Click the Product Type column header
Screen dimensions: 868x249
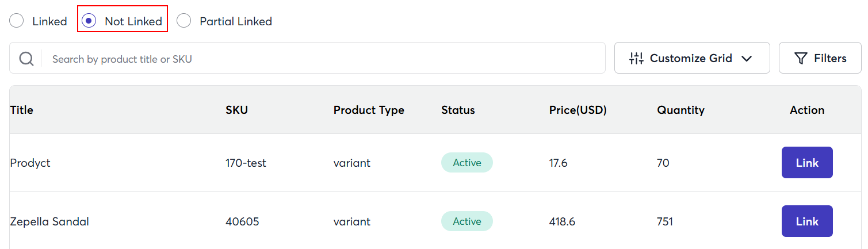pyautogui.click(x=369, y=110)
